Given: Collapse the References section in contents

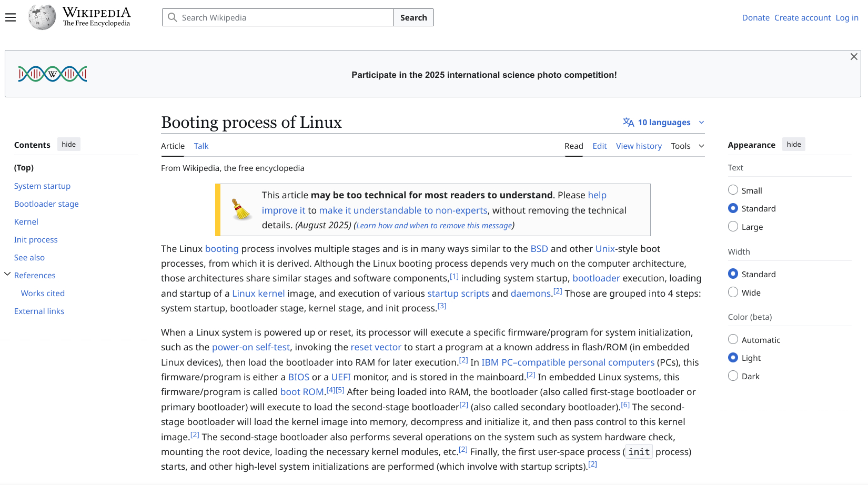Looking at the screenshot, I should [x=7, y=274].
